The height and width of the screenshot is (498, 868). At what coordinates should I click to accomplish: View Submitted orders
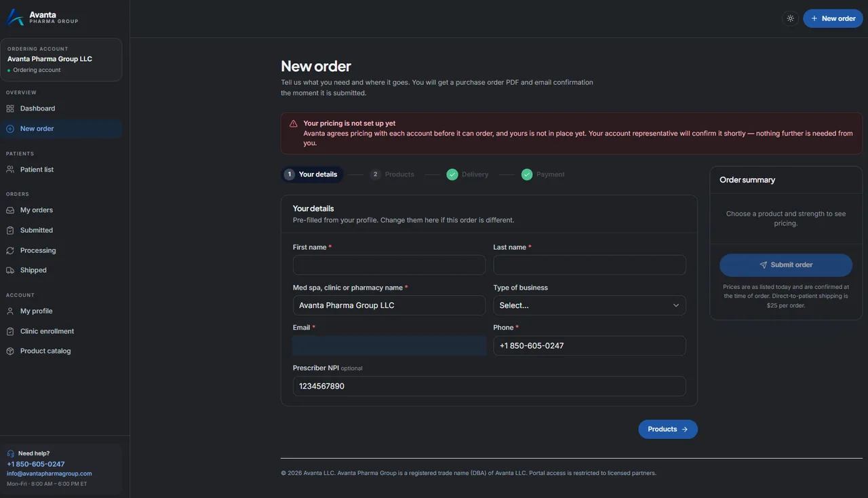tap(62, 231)
